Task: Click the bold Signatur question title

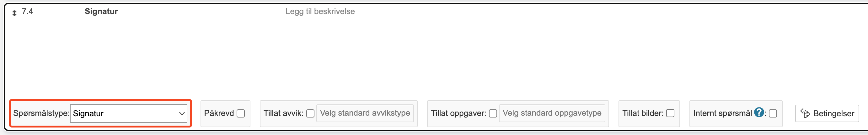Action: (x=101, y=12)
